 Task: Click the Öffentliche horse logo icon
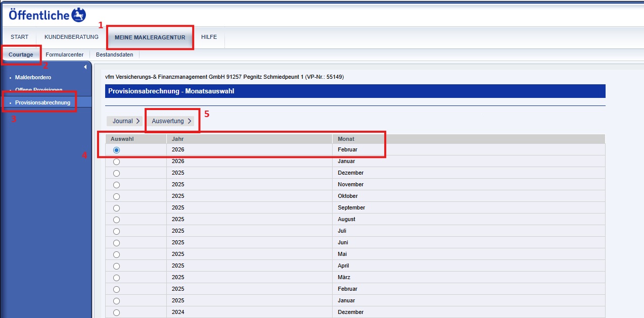[79, 15]
